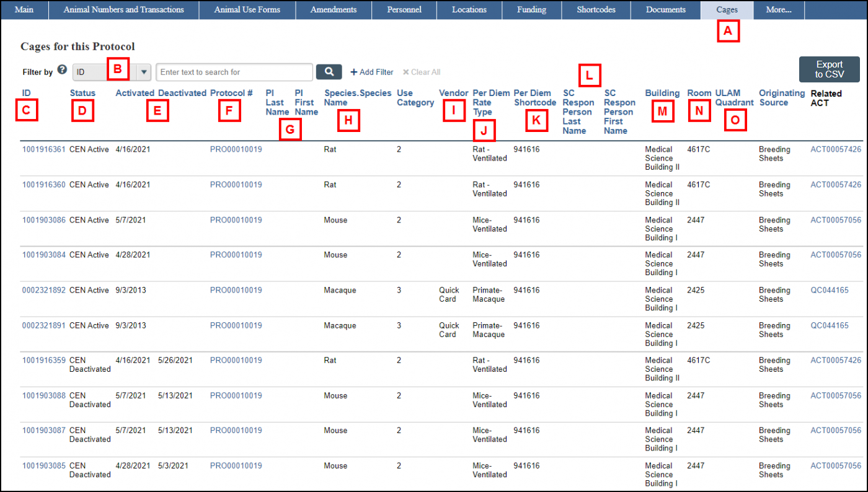Screen dimensions: 868x492
Task: Open QC044165 link in row 0002321891
Action: coord(830,325)
